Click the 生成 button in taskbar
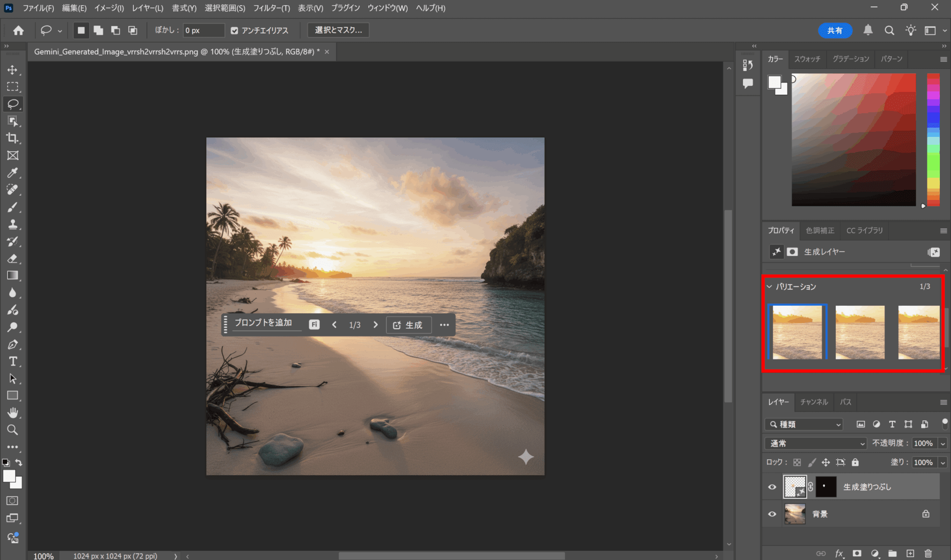Image resolution: width=951 pixels, height=560 pixels. pyautogui.click(x=408, y=325)
